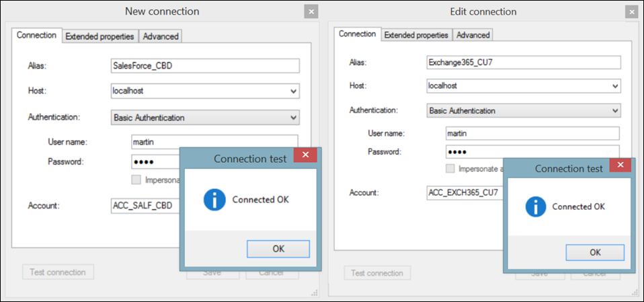Viewport: 644px width, 302px height.
Task: Close the Edit connection window
Action: click(632, 12)
